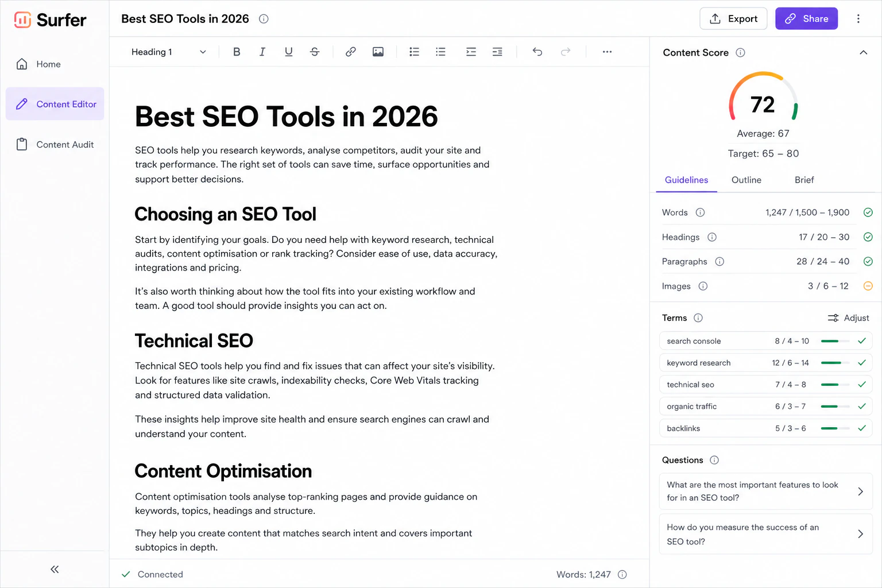Click the Images guideline warning status icon
Screen dimensions: 882x588
tap(868, 286)
